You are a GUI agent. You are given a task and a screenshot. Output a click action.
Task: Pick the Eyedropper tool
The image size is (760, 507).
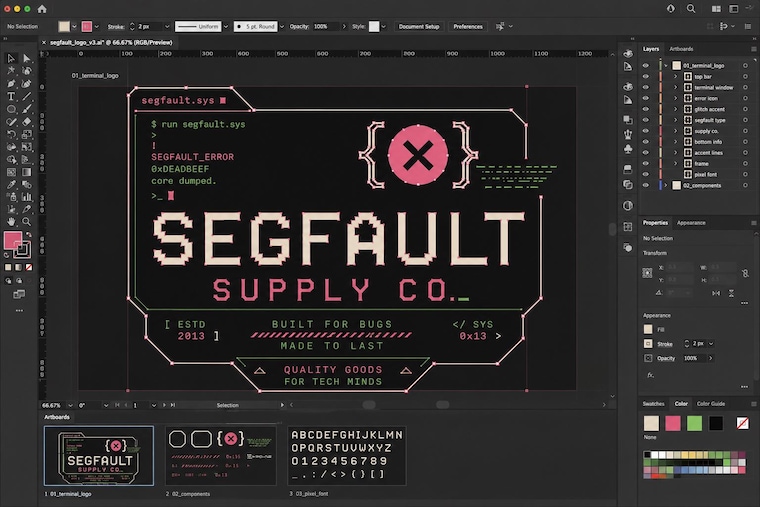(11, 185)
